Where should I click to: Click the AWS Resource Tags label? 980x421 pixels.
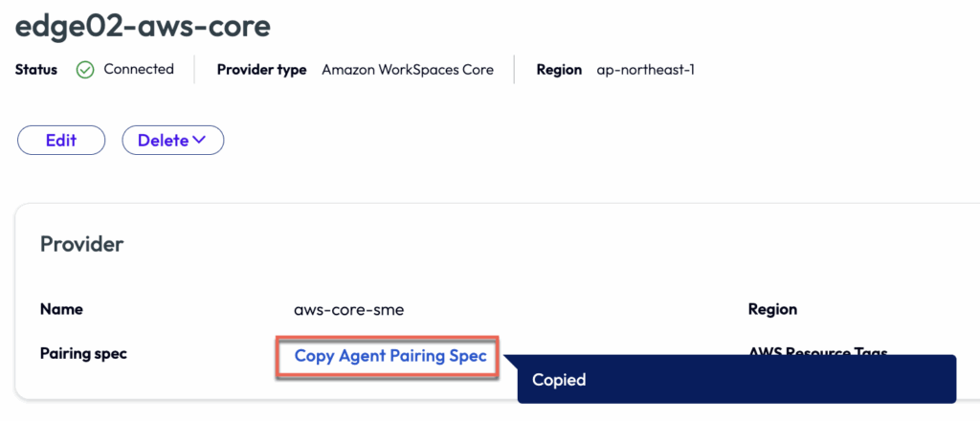pos(817,351)
